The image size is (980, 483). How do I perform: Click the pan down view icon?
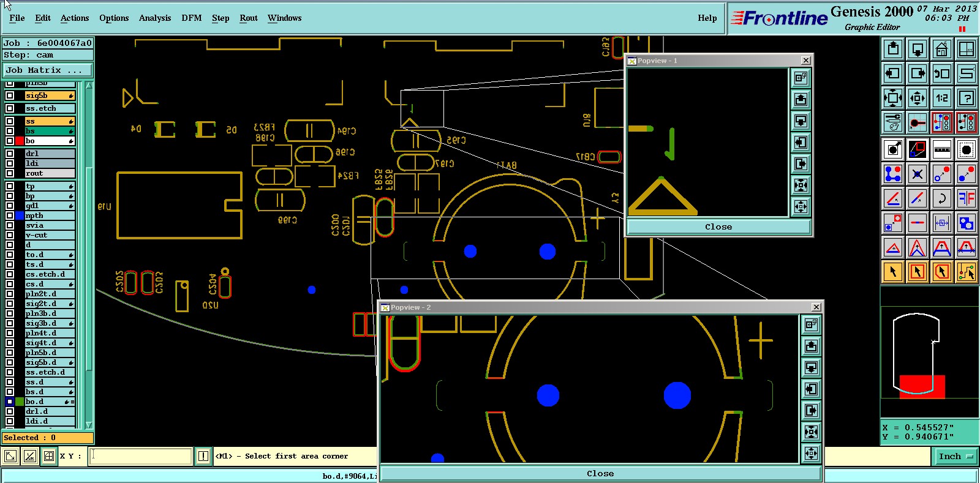[918, 49]
